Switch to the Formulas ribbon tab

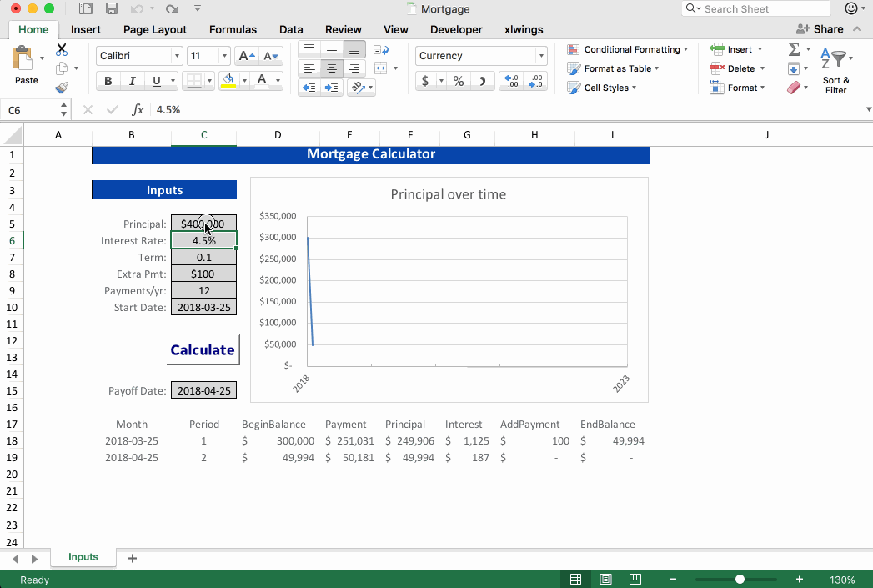tap(233, 29)
